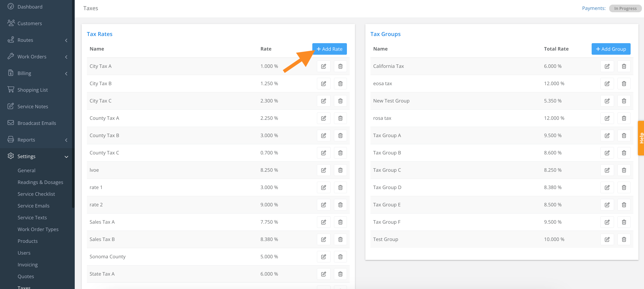Image resolution: width=644 pixels, height=289 pixels.
Task: Expand the Routes menu chevron
Action: (x=66, y=40)
